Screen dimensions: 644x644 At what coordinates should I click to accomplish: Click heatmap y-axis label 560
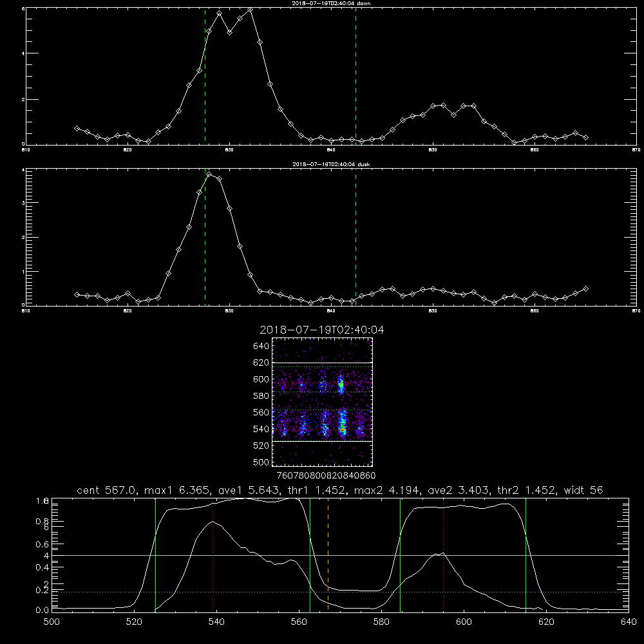tap(261, 412)
